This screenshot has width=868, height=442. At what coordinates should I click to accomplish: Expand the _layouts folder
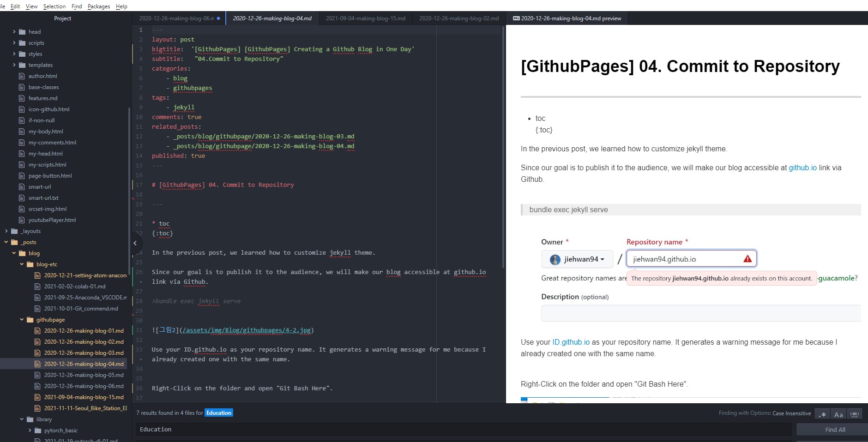click(x=6, y=231)
